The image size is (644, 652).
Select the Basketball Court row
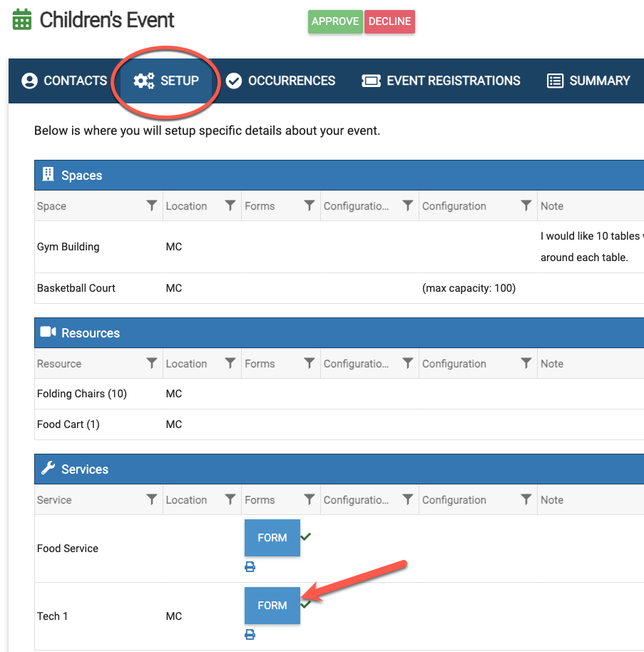(x=76, y=288)
